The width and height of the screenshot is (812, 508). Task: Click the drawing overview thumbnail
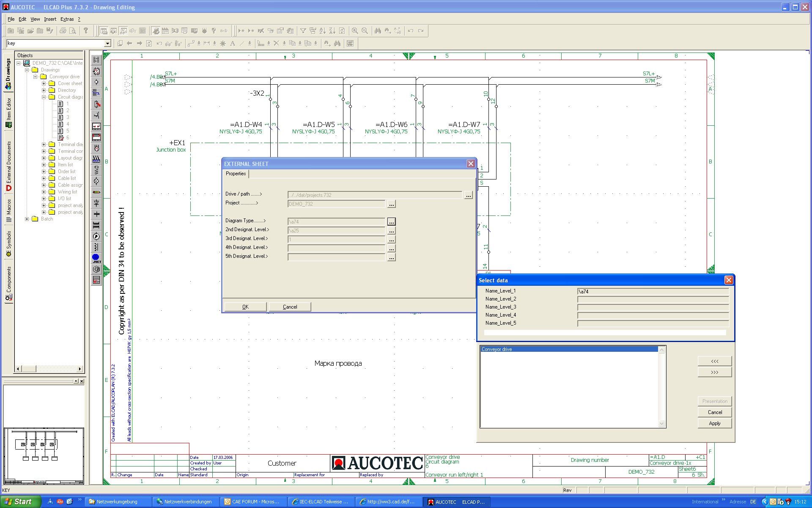tap(44, 456)
